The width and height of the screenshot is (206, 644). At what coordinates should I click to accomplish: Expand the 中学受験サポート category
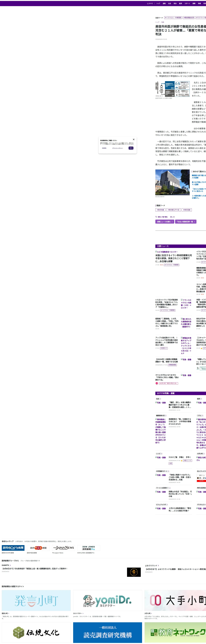[x=163, y=471]
